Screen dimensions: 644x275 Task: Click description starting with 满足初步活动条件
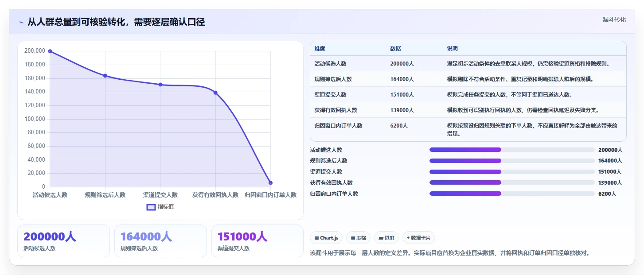tap(528, 64)
